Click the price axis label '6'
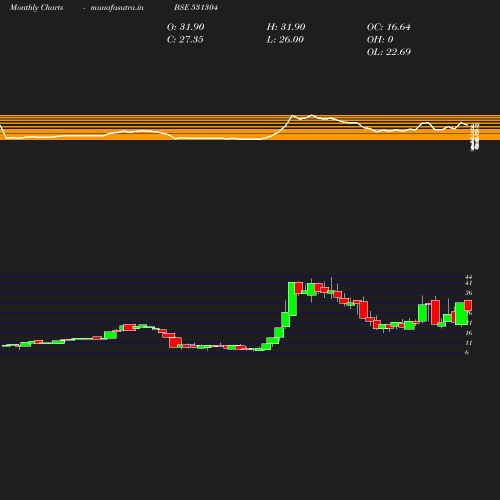The image size is (500, 500). 467,353
